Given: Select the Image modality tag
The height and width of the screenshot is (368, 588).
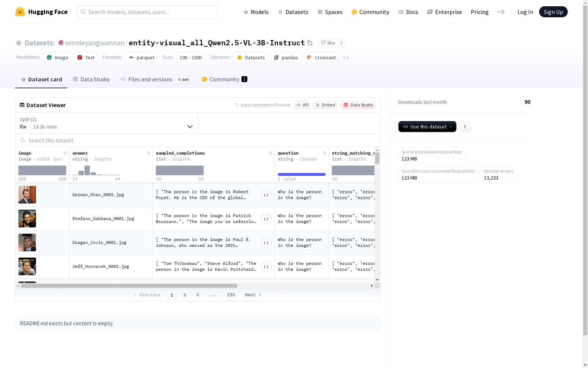Looking at the screenshot, I should [58, 57].
